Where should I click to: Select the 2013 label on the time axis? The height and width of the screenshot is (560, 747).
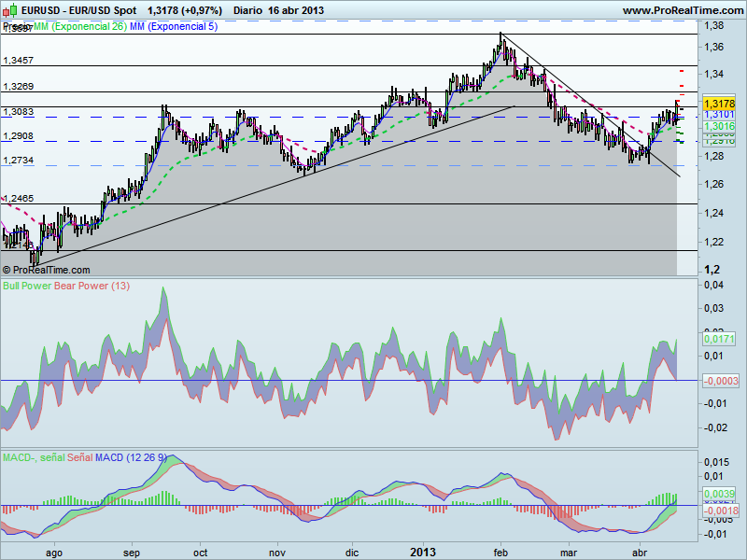click(x=424, y=552)
